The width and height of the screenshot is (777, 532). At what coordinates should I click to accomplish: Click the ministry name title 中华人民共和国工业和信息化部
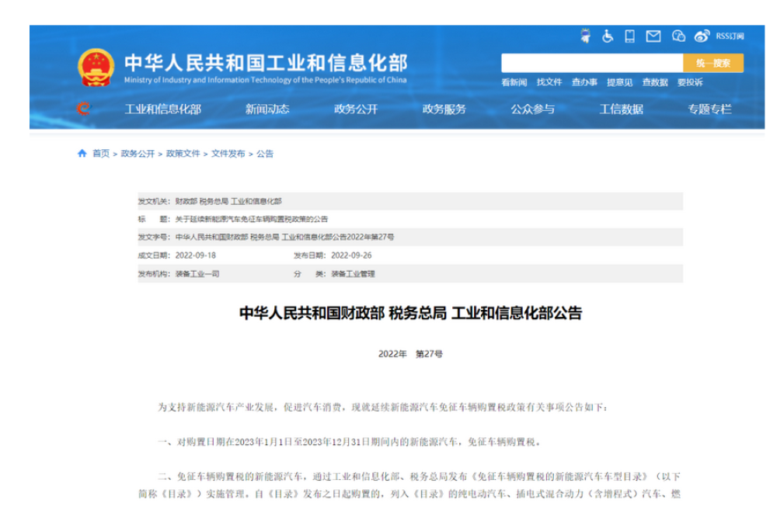point(266,62)
